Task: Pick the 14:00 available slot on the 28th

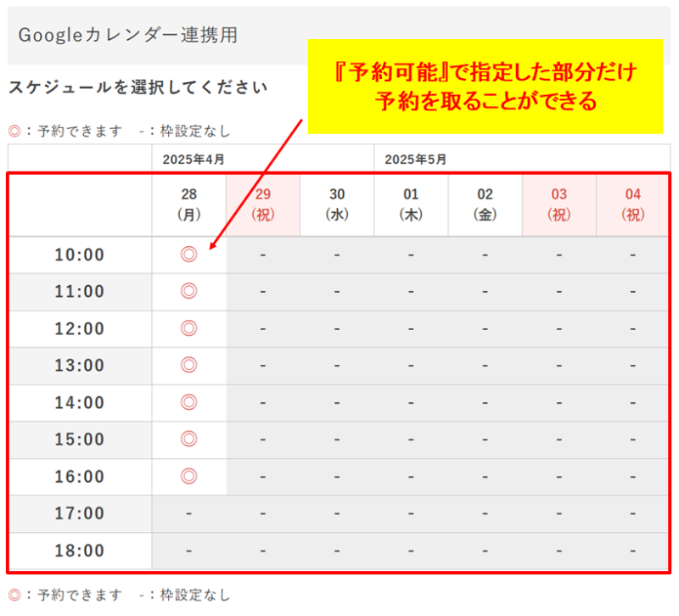Action: pos(188,402)
